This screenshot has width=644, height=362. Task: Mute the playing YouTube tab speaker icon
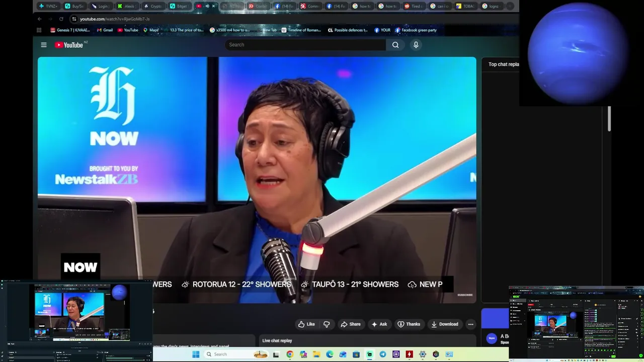[207, 6]
